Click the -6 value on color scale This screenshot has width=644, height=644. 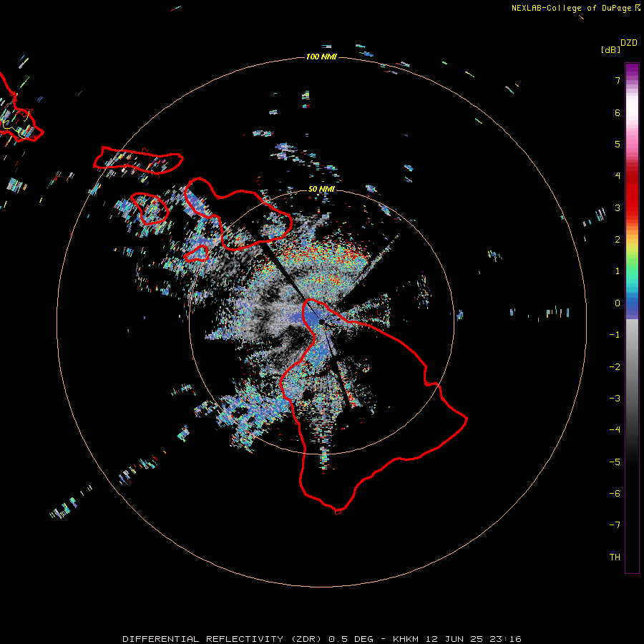pyautogui.click(x=615, y=494)
